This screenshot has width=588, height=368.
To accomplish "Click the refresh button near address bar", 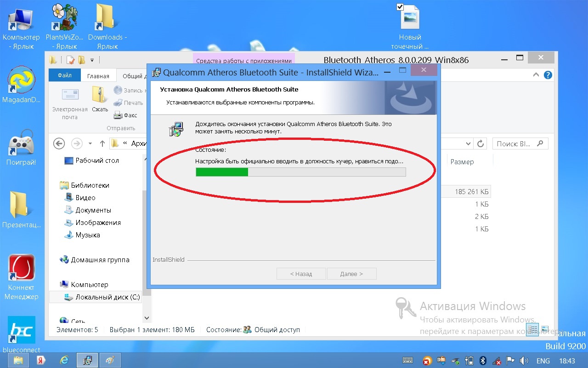I will pos(481,144).
